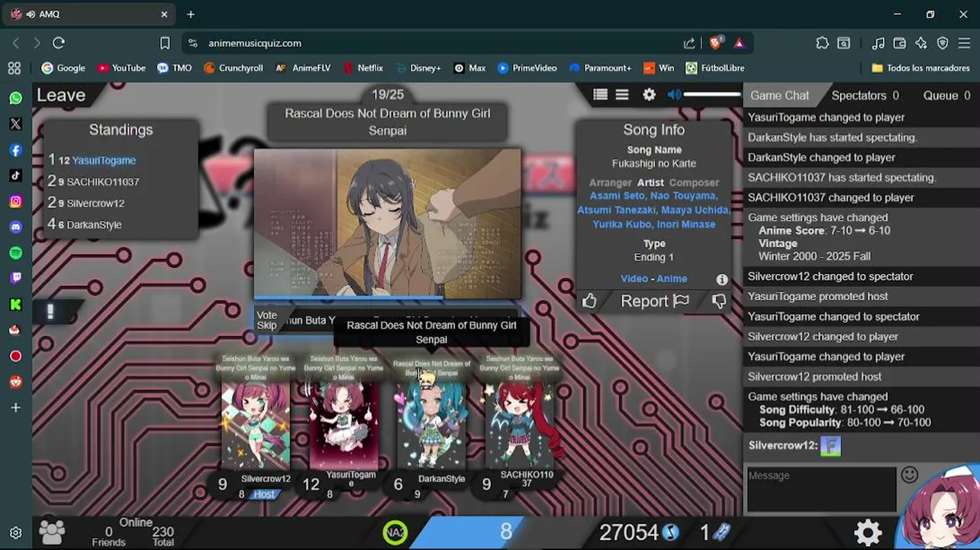
Task: Select the Arranger tab in Song Info
Action: tap(610, 183)
